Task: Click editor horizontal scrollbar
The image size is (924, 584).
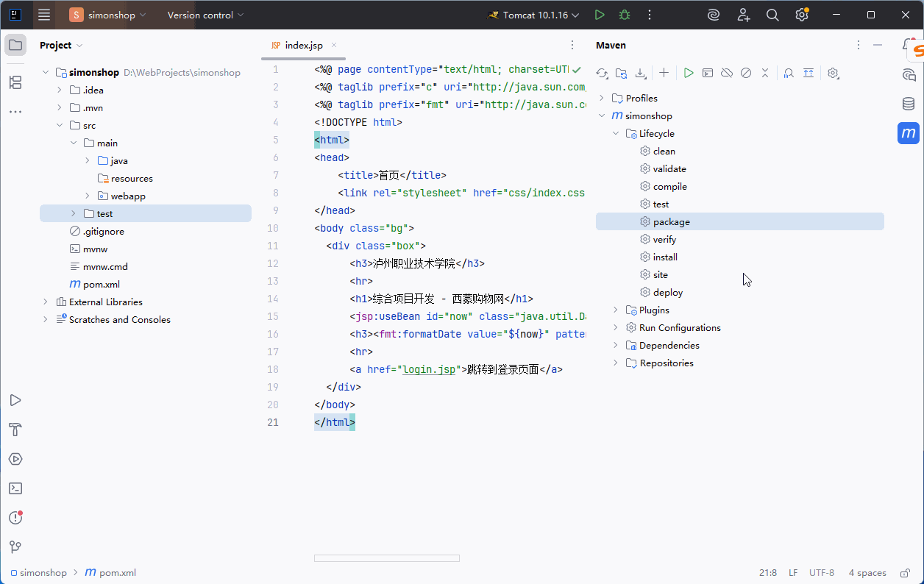Action: click(x=387, y=558)
